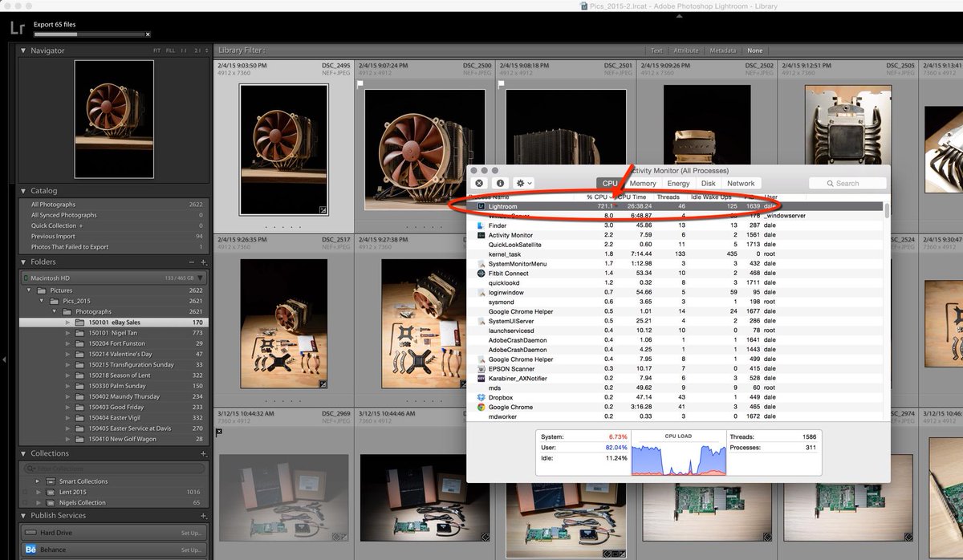Image resolution: width=963 pixels, height=560 pixels.
Task: Click the Finder icon in the process list
Action: tap(480, 225)
